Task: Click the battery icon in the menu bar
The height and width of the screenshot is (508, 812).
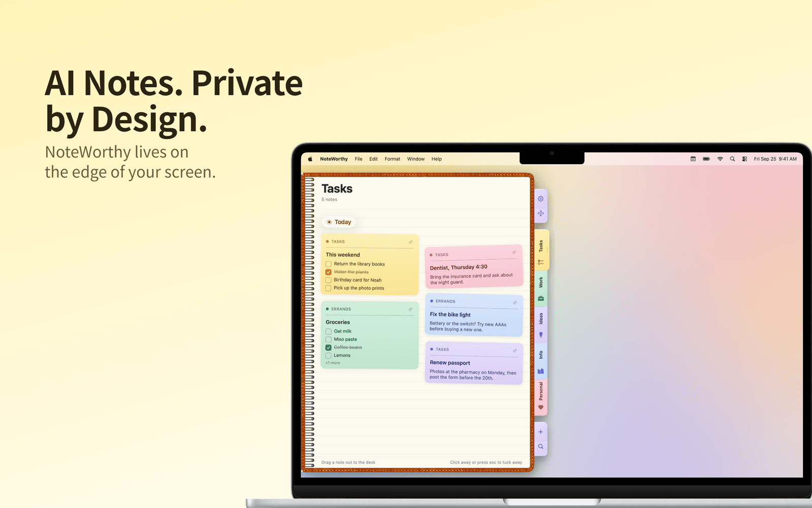Action: pyautogui.click(x=706, y=159)
